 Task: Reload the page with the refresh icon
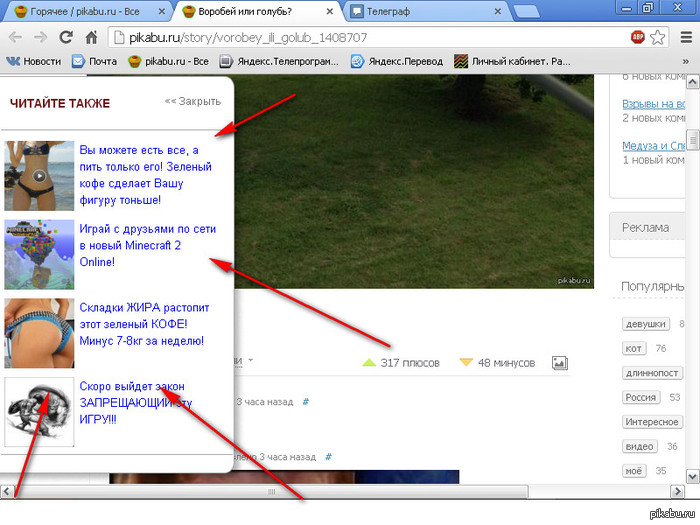click(66, 38)
